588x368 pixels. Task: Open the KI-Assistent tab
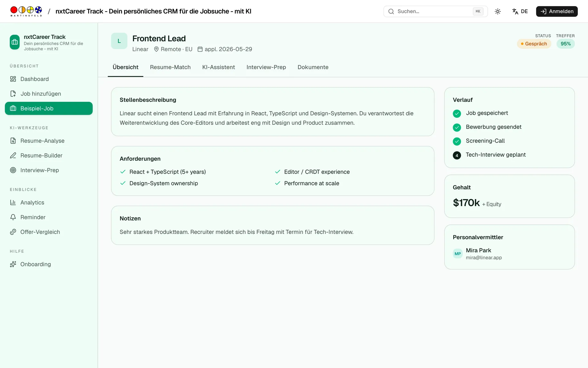click(x=219, y=67)
